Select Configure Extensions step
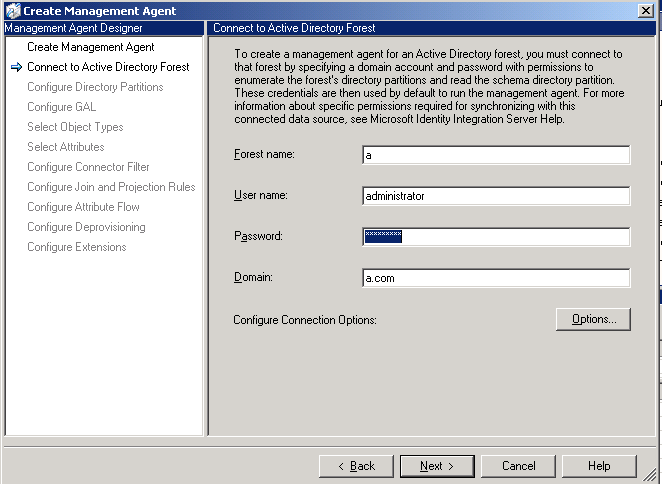This screenshot has width=662, height=484. click(x=77, y=247)
